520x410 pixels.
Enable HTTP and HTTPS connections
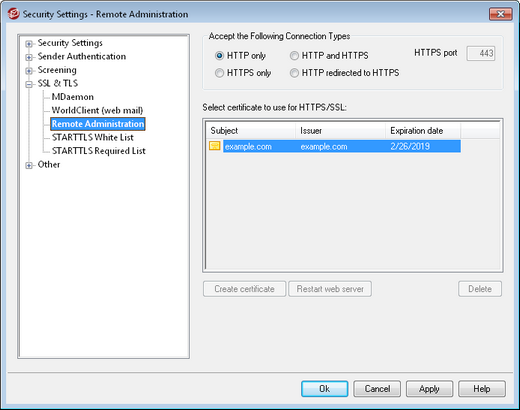click(294, 56)
